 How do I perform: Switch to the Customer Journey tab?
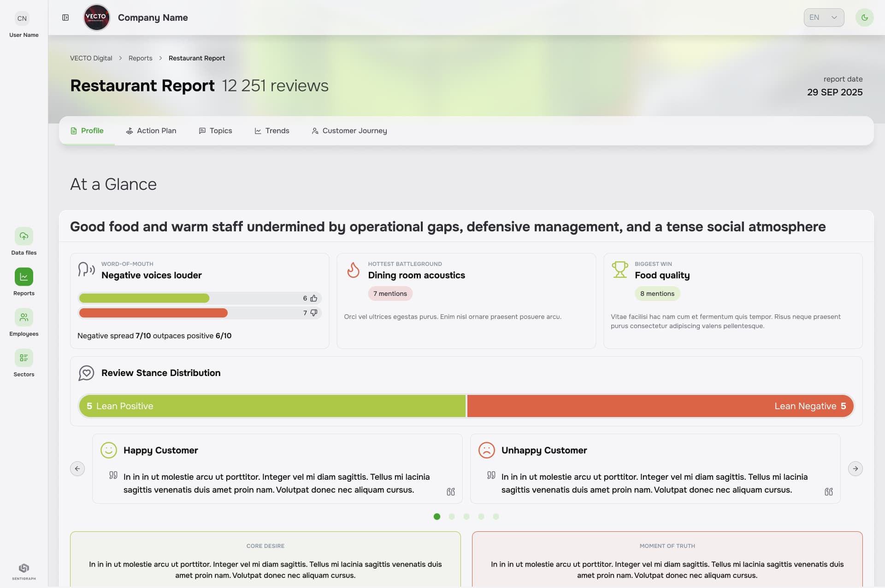349,131
